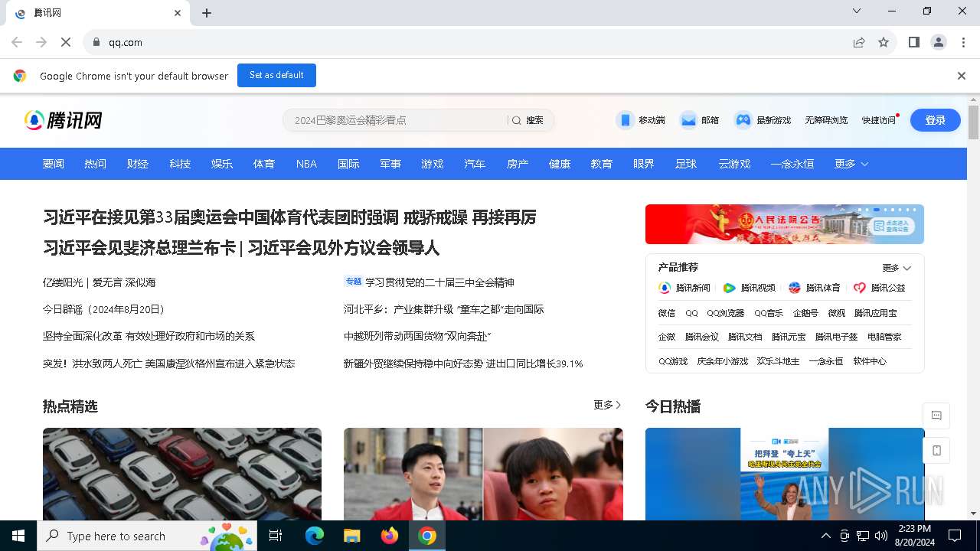Open 快捷访问 quick access menu

(879, 120)
